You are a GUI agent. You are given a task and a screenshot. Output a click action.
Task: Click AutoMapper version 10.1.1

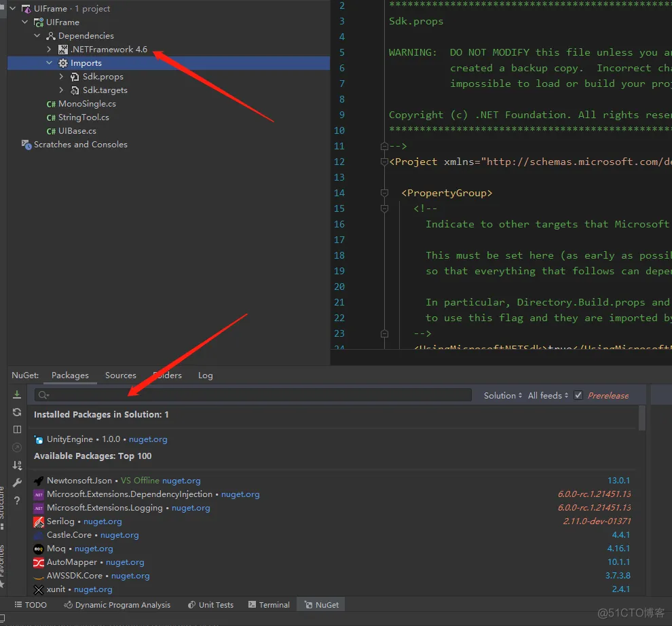(618, 562)
